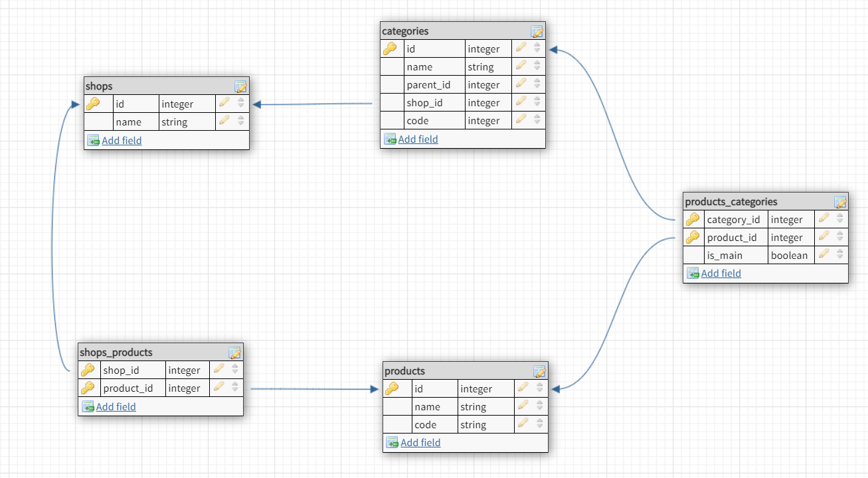Edit pencil for products_categories product_id field
Screen dimensions: 868x478
824,237
